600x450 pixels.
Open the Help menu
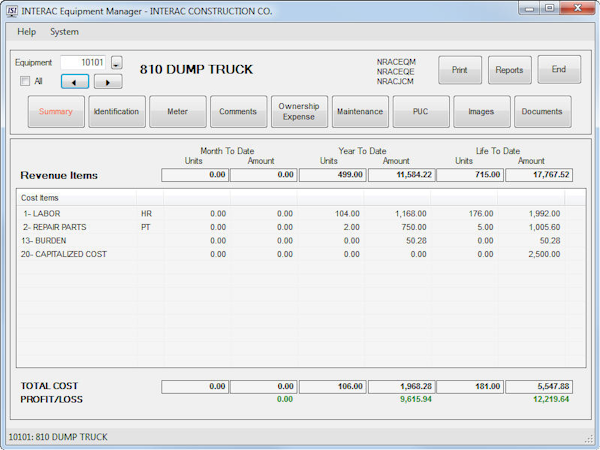pyautogui.click(x=27, y=32)
